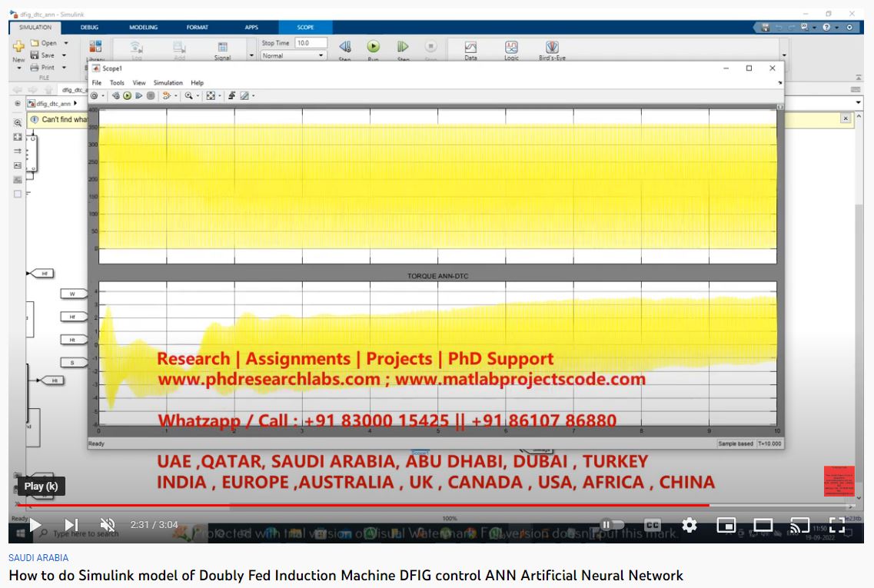Expand the Open file dropdown arrow
The height and width of the screenshot is (588, 874).
pyautogui.click(x=66, y=44)
